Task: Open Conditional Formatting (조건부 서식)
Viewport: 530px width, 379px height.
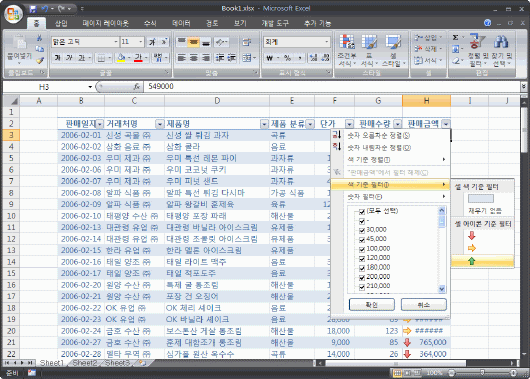Action: click(347, 50)
